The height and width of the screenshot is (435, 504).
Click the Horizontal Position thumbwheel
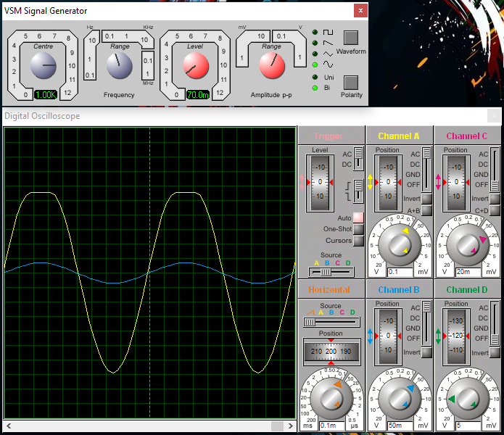tap(331, 351)
